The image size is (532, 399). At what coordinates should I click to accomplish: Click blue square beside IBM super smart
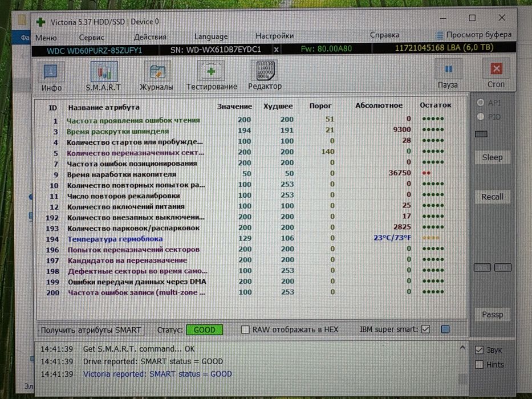[x=445, y=329]
